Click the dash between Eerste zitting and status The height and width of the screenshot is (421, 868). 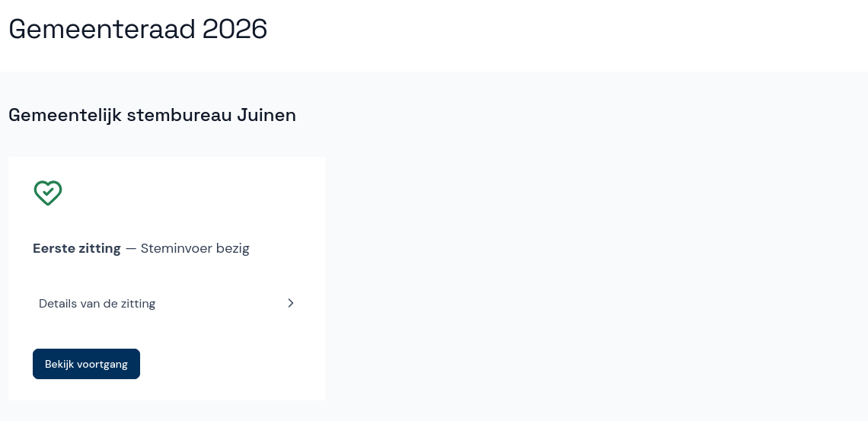pyautogui.click(x=131, y=248)
